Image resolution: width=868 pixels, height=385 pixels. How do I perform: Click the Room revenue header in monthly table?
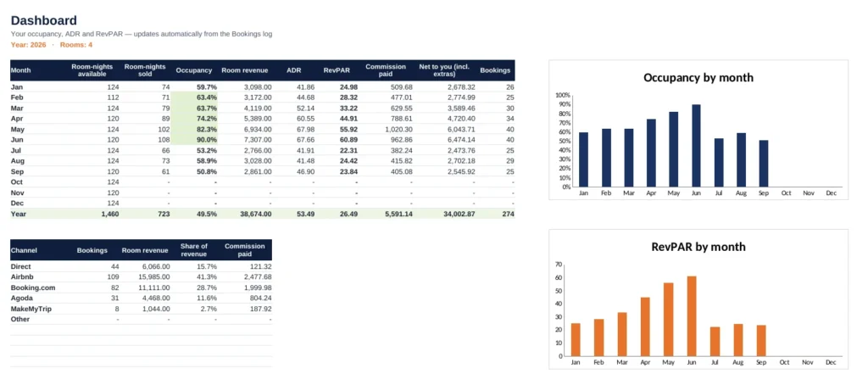(x=245, y=70)
